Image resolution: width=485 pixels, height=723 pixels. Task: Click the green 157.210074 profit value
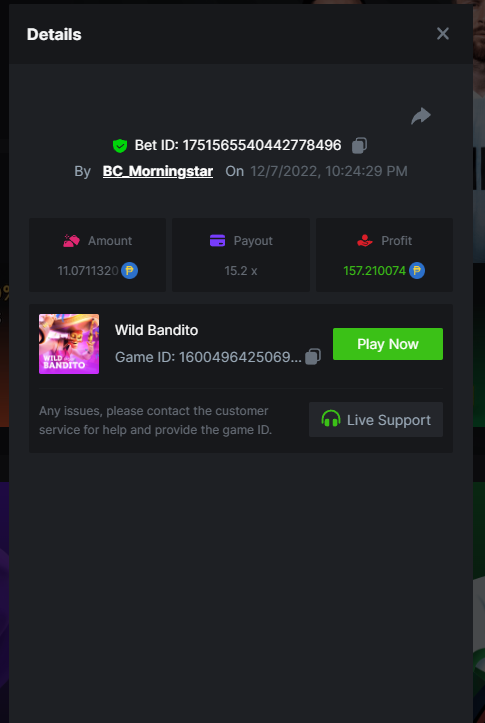point(374,271)
